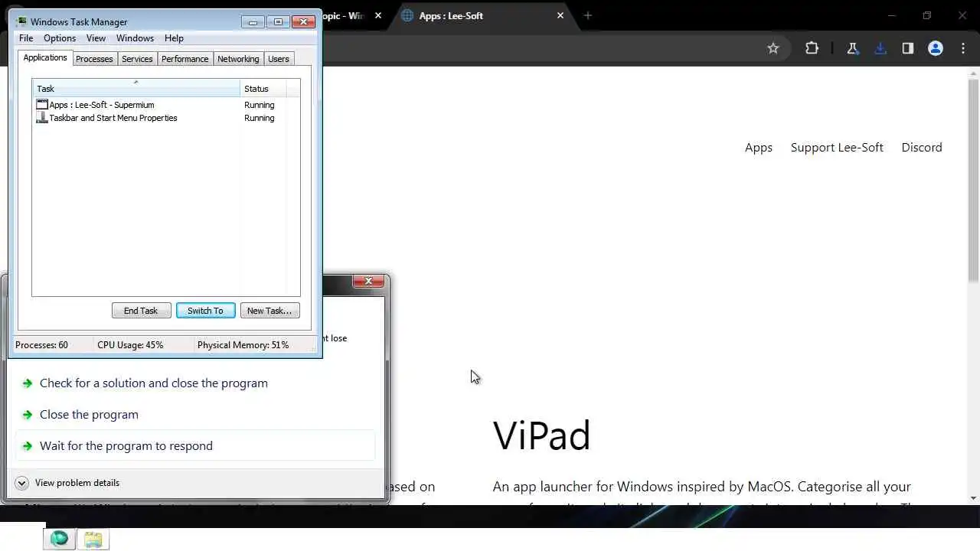Open the File menu in Task Manager
Screen dimensions: 980x551
point(26,38)
